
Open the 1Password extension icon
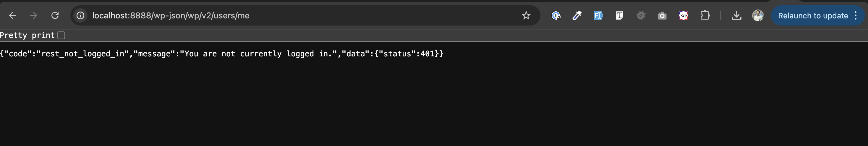pos(556,15)
